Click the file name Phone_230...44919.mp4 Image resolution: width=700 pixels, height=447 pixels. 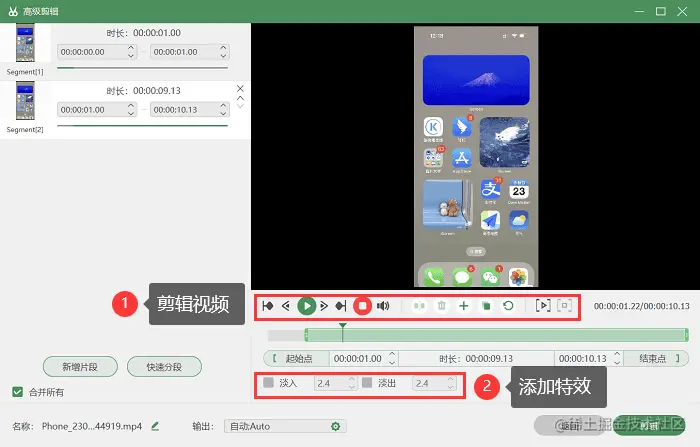[92, 426]
